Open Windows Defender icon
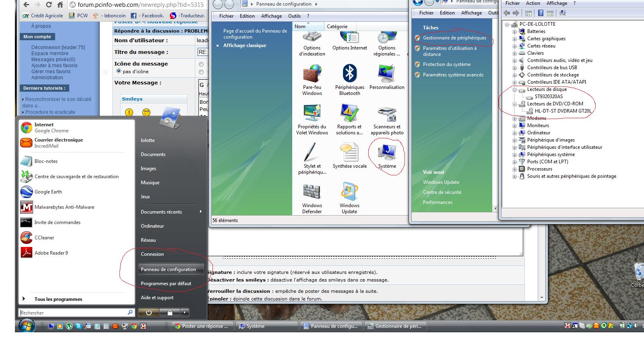 coord(312,198)
